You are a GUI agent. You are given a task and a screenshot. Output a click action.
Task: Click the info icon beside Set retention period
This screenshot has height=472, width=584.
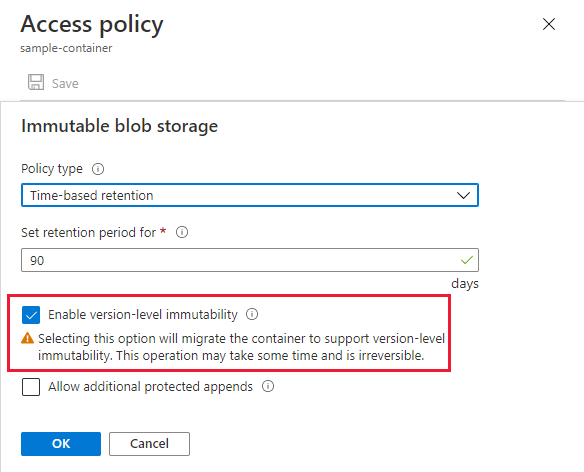click(182, 232)
